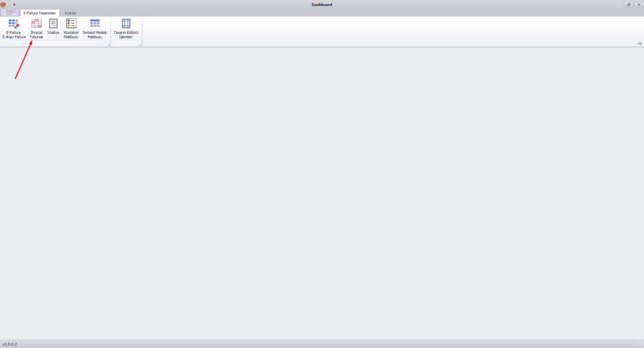Click the blank ribbon area beside Tasarım Editörü
This screenshot has height=348, width=644.
tap(386, 31)
